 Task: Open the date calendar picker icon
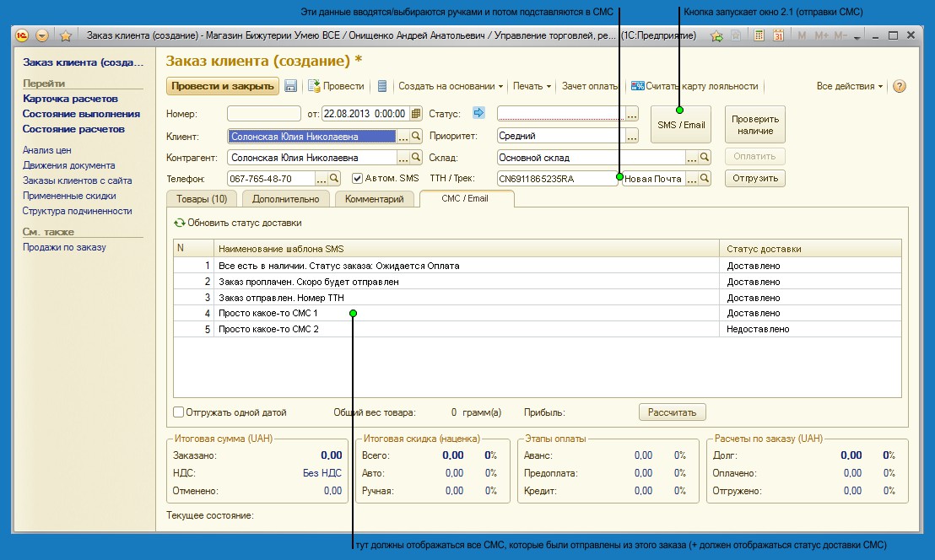pos(414,114)
